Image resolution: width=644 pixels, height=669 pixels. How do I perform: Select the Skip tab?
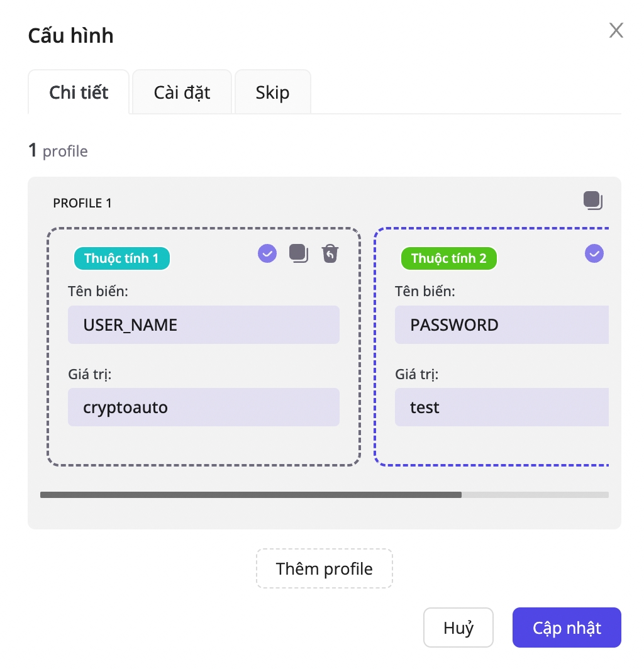272,93
